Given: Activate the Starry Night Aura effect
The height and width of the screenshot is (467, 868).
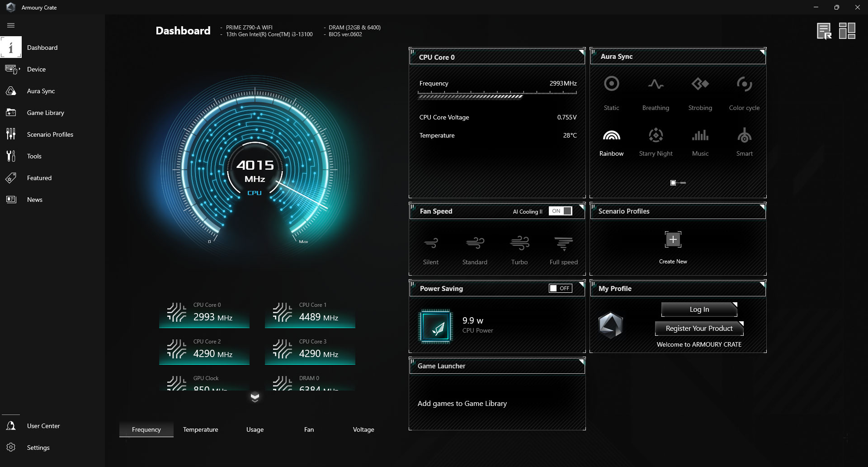Looking at the screenshot, I should [x=656, y=140].
